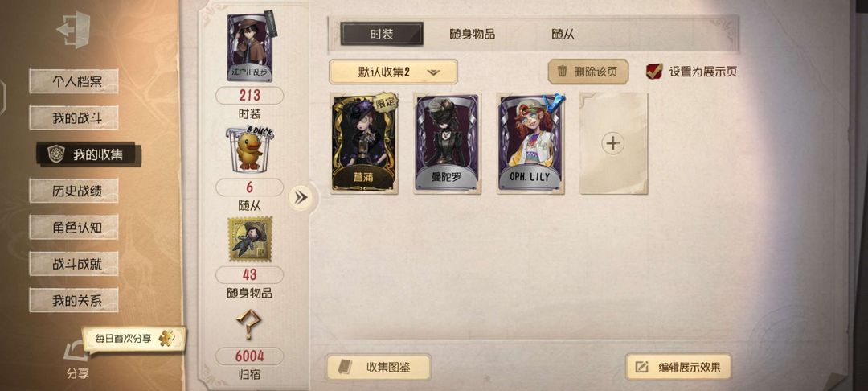Viewport: 868px width, 391px height.
Task: Open 个人档案 in the sidebar
Action: [74, 82]
